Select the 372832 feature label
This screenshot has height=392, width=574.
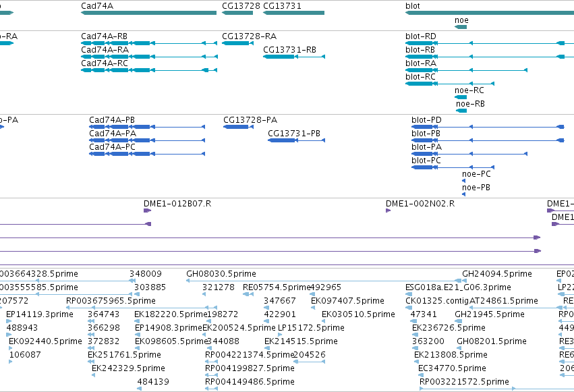pos(104,341)
